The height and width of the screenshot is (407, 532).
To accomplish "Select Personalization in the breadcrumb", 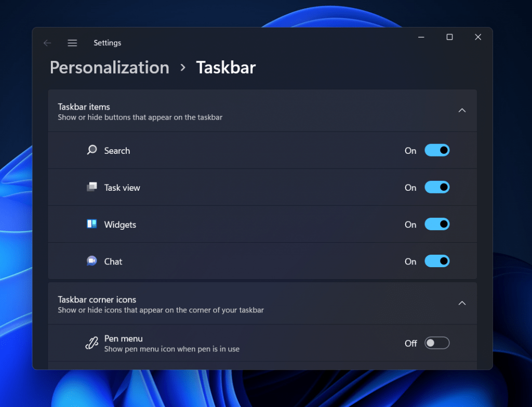I will [109, 68].
